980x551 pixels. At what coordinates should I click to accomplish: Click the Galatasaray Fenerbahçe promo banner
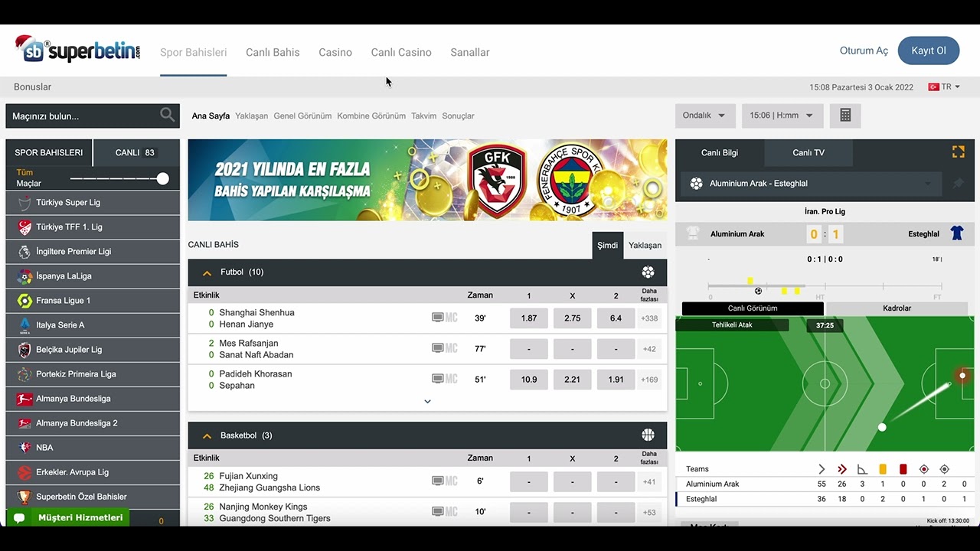[x=427, y=180]
